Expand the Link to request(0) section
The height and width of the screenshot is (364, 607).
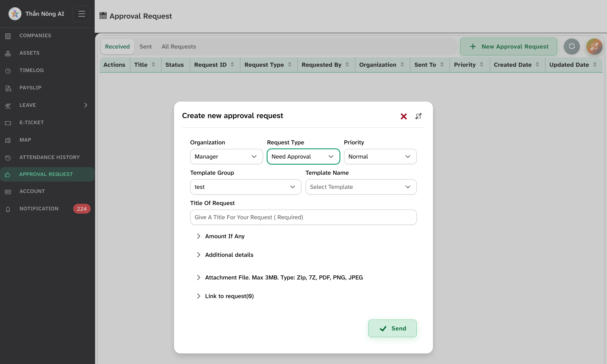tap(225, 296)
